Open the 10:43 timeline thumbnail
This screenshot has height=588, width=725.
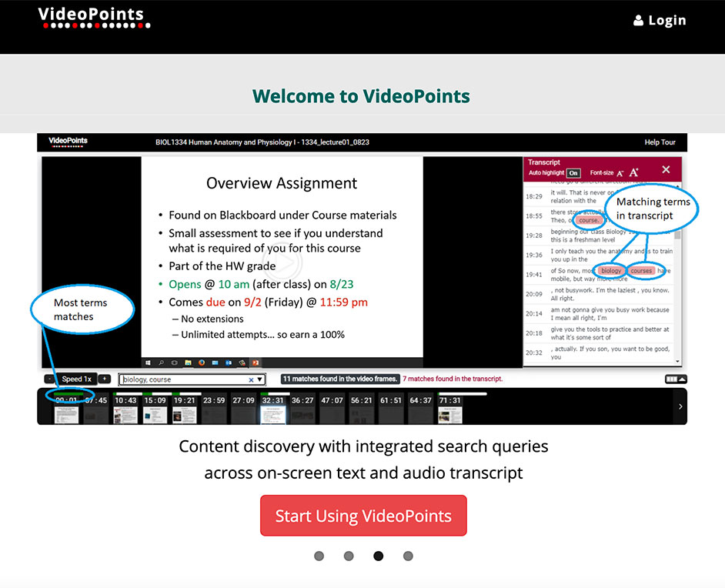pos(125,409)
